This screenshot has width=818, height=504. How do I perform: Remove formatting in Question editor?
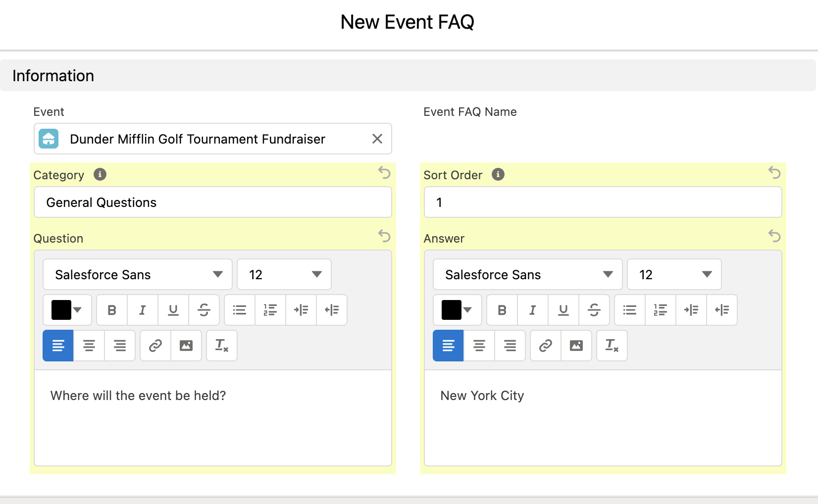tap(222, 346)
